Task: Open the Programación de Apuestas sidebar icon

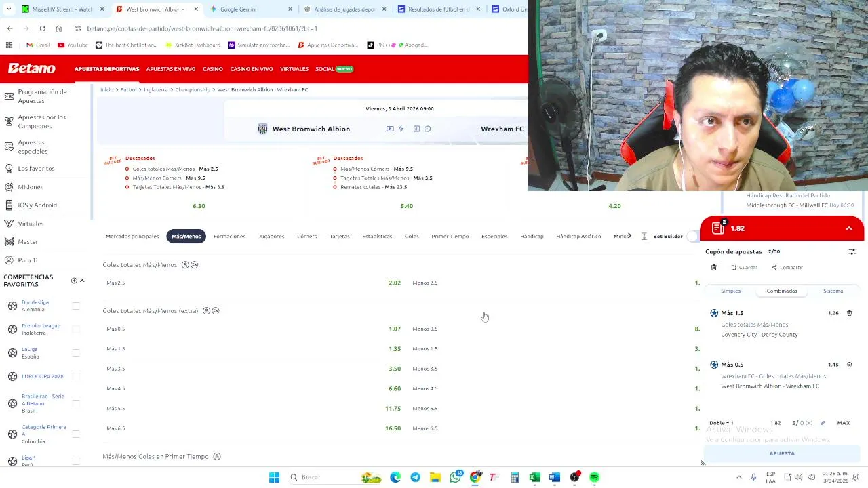Action: pos(9,96)
